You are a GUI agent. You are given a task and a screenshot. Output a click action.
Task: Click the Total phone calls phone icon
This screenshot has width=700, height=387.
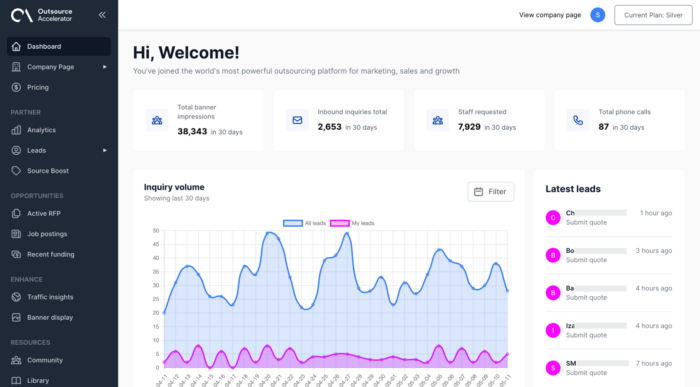click(578, 120)
